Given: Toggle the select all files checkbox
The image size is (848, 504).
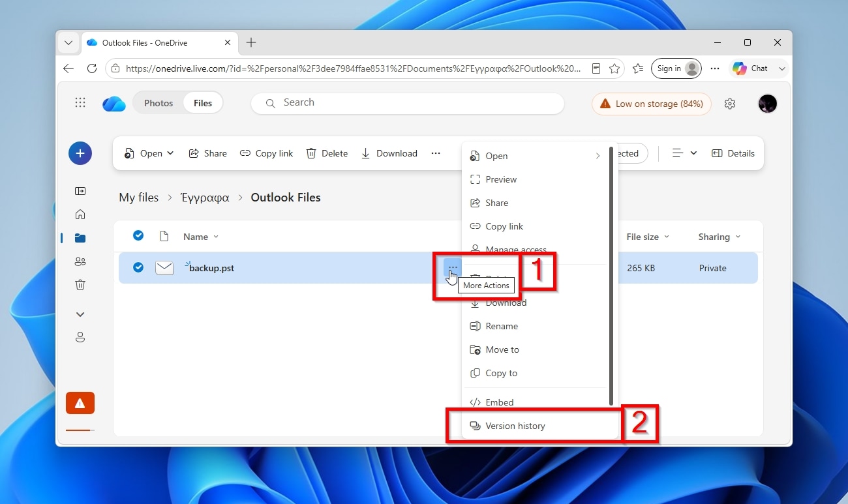Looking at the screenshot, I should [138, 235].
